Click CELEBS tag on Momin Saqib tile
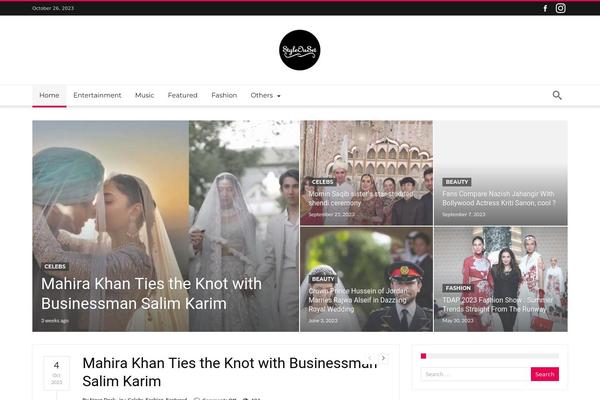Screen dimensions: 600x400 [323, 182]
